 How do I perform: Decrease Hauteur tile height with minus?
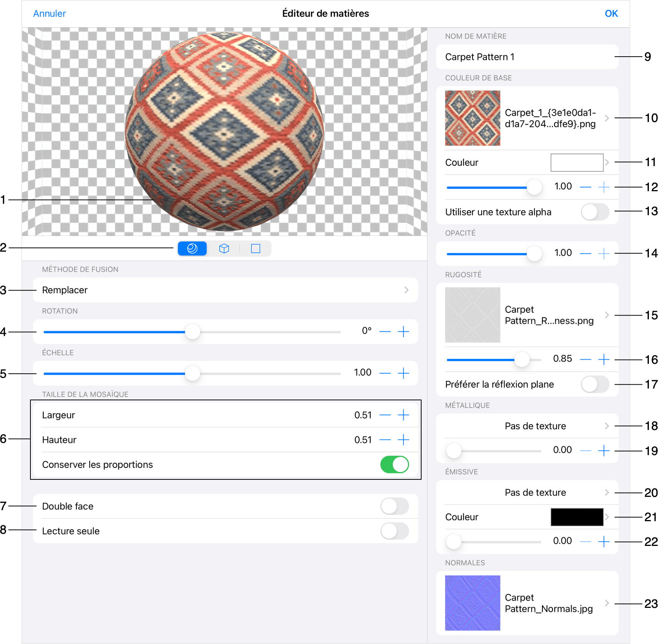pos(385,440)
